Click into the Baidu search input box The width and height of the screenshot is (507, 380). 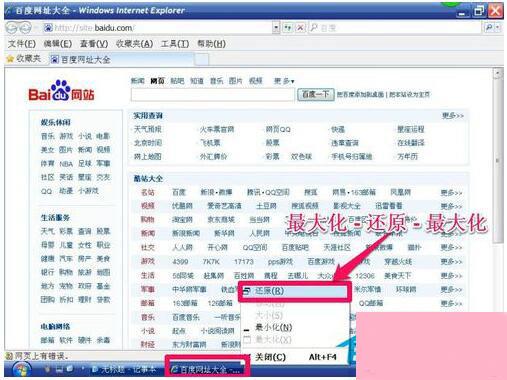click(x=212, y=95)
